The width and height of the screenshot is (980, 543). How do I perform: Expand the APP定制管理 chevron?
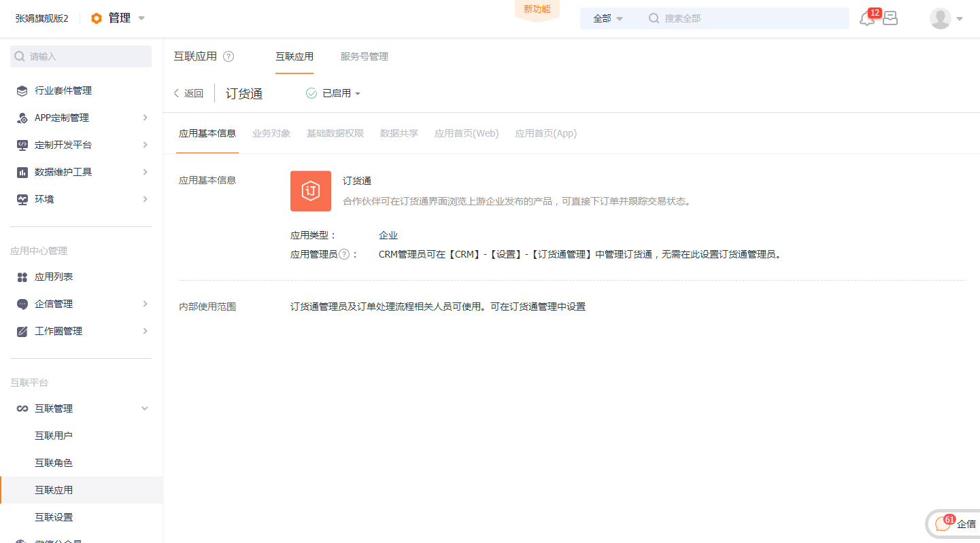(145, 118)
